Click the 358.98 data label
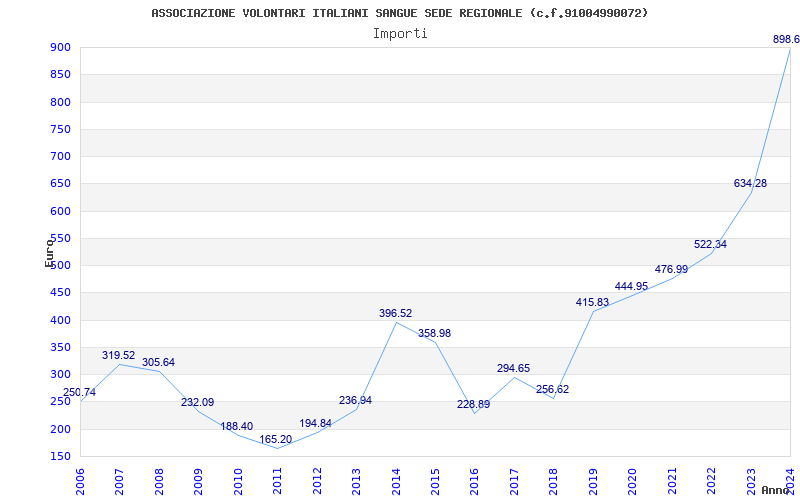The image size is (800, 500). 434,333
